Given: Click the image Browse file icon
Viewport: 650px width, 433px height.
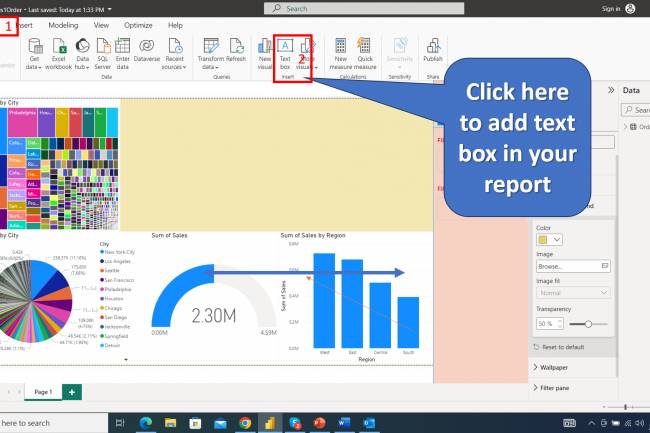Looking at the screenshot, I should 605,266.
